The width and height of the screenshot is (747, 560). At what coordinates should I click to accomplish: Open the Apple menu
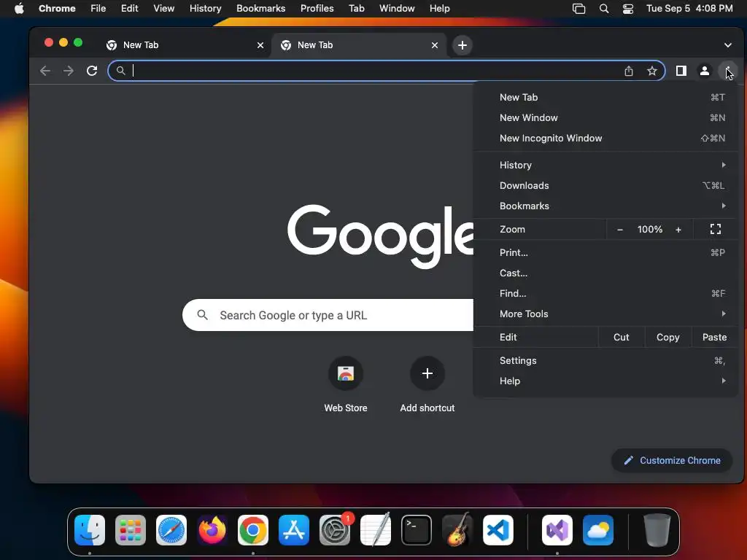point(19,9)
